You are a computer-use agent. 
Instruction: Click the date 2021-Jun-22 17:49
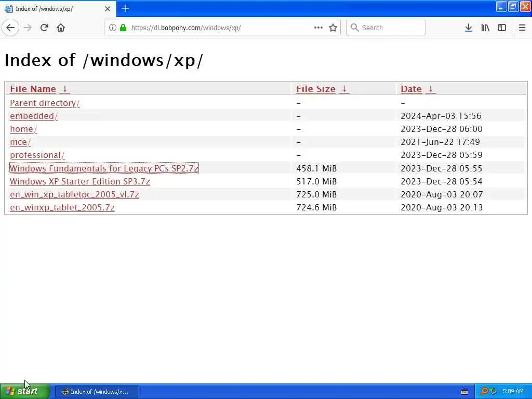pyautogui.click(x=441, y=142)
